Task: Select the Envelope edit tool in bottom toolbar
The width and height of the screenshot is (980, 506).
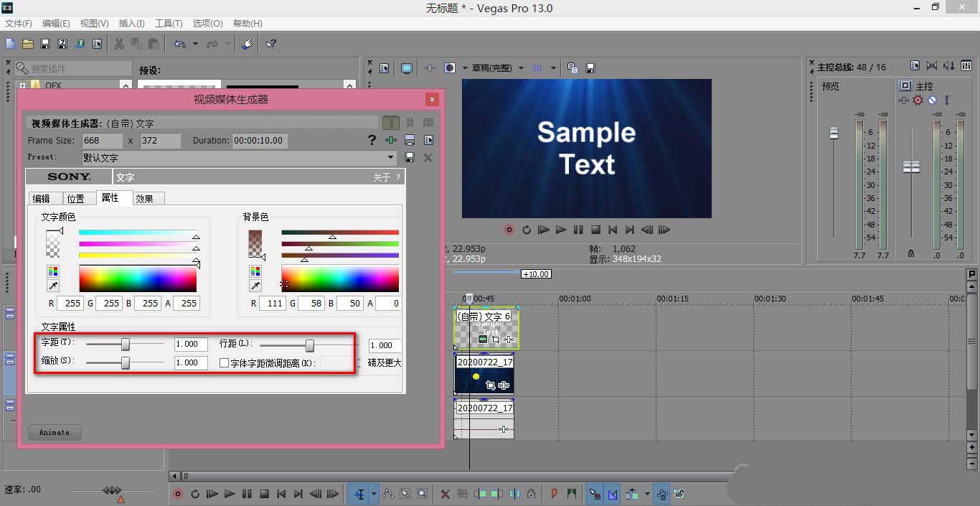Action: pyautogui.click(x=387, y=494)
